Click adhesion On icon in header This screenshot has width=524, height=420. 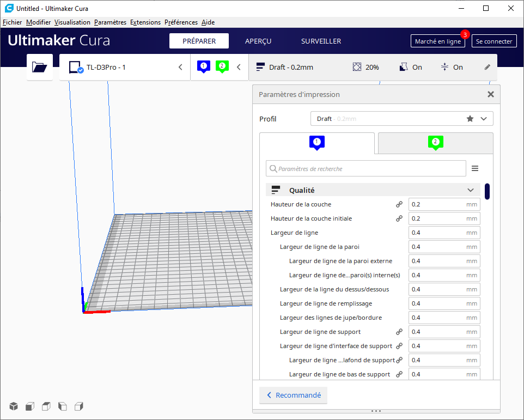[x=444, y=67]
